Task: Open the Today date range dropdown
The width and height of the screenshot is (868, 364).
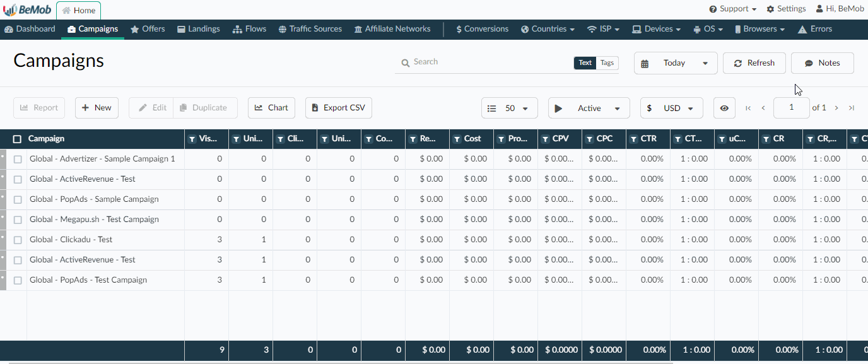Action: coord(676,63)
